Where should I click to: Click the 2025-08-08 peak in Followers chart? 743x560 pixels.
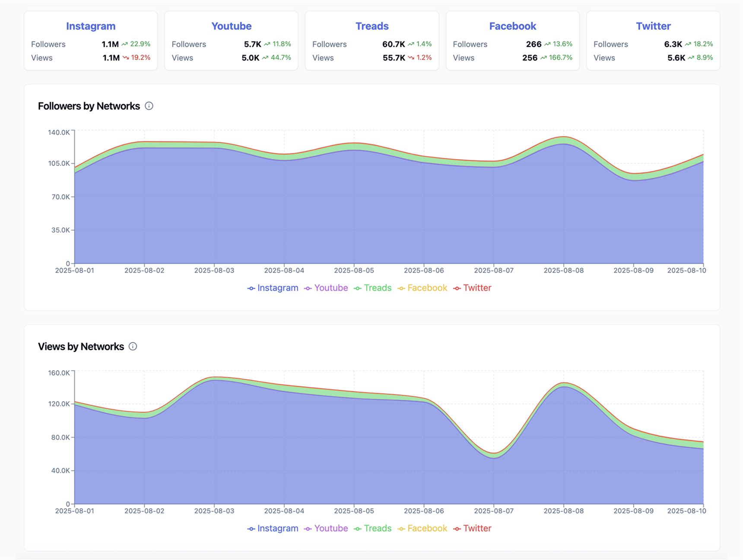click(x=563, y=137)
